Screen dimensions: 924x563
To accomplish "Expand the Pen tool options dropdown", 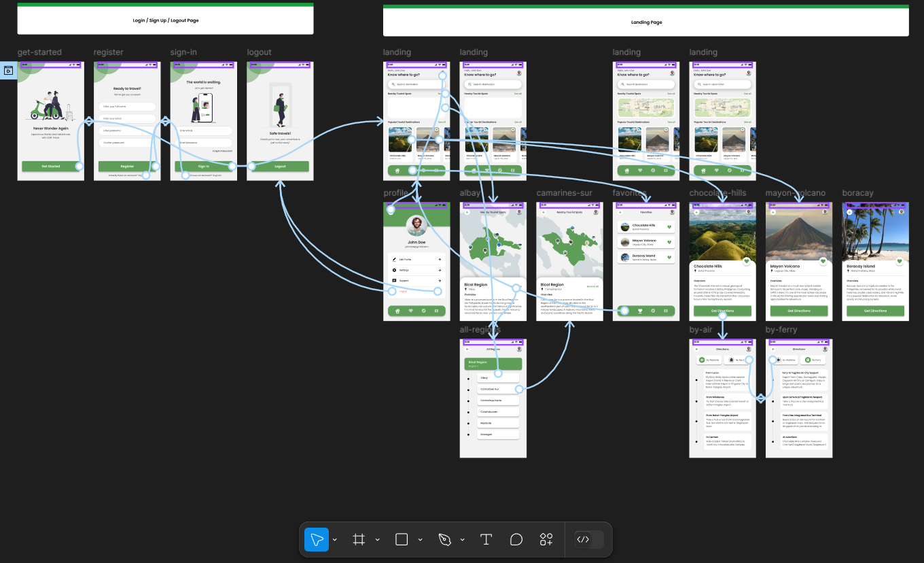I will click(x=463, y=540).
